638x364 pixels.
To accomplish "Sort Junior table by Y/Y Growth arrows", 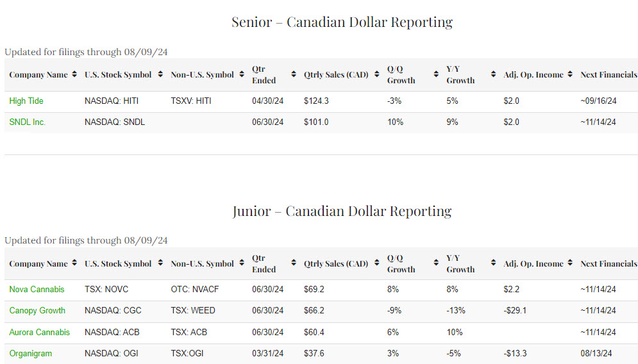I will [x=494, y=264].
